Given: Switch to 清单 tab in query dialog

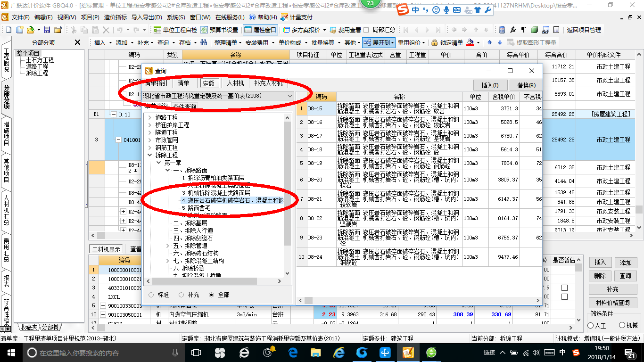Looking at the screenshot, I should (x=184, y=83).
